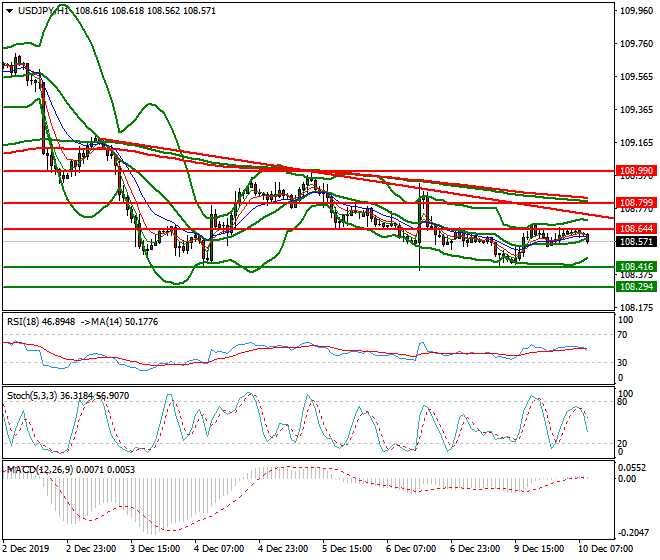Screen dimensions: 660x560
Task: Select the green 108.294 support price label
Action: (x=636, y=287)
